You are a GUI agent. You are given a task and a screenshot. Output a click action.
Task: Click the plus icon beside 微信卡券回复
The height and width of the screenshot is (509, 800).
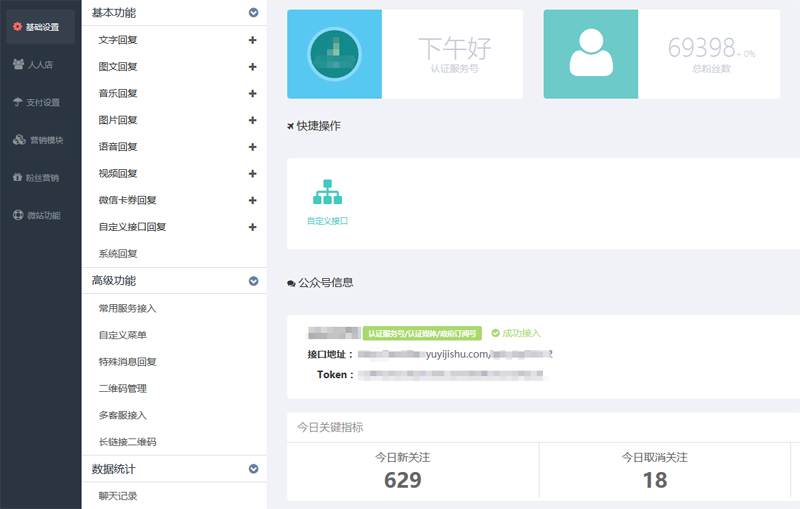click(x=252, y=200)
